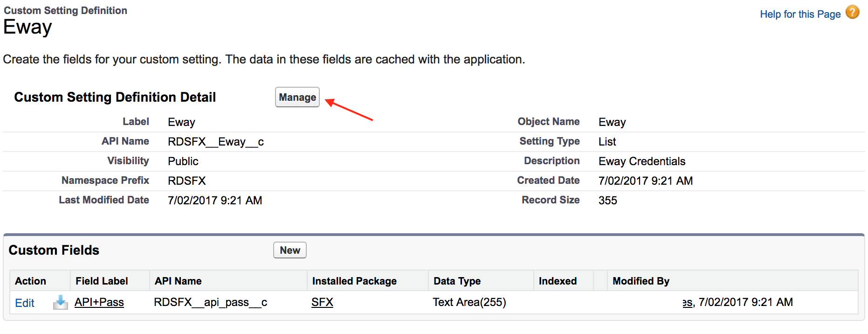Viewport: 868px width, 334px height.
Task: Select the Description field label
Action: [552, 161]
